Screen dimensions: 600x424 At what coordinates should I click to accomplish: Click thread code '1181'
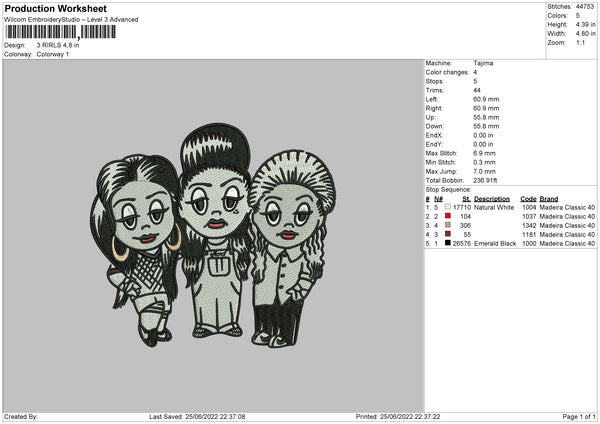coord(529,235)
